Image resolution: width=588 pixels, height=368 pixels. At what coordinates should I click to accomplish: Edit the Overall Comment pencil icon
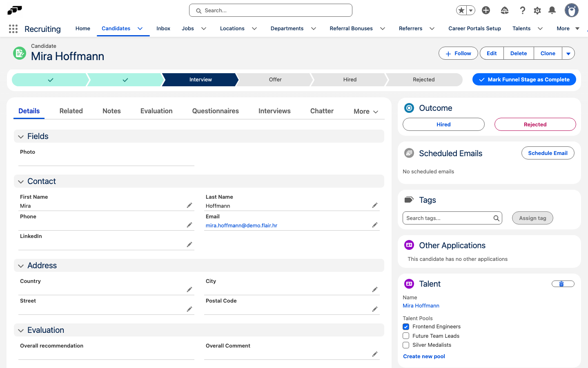point(375,354)
